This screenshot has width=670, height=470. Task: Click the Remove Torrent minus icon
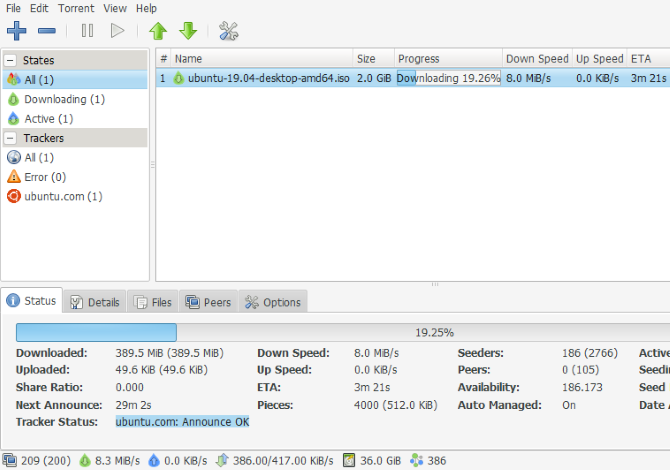pyautogui.click(x=47, y=31)
